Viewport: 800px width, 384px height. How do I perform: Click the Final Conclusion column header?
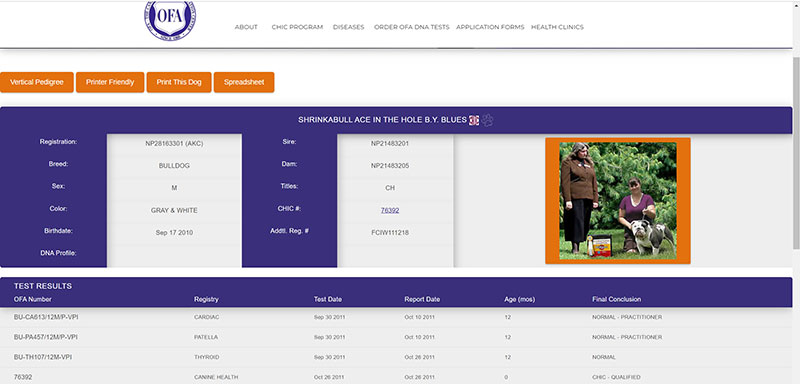pyautogui.click(x=616, y=299)
